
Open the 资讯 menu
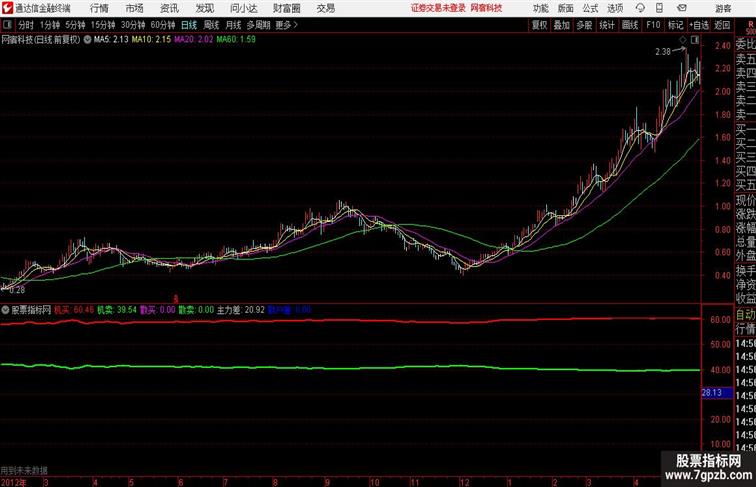pyautogui.click(x=169, y=8)
